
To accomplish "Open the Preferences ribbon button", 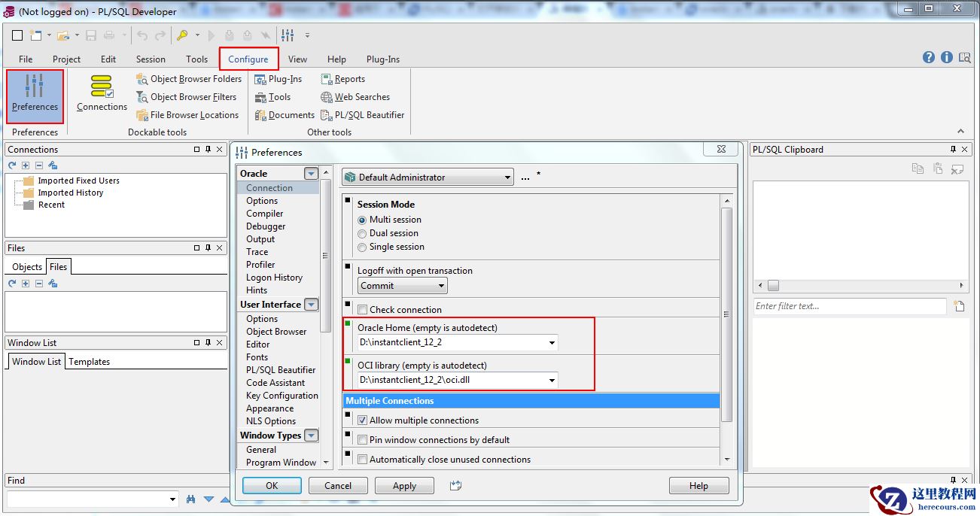I will 35,96.
